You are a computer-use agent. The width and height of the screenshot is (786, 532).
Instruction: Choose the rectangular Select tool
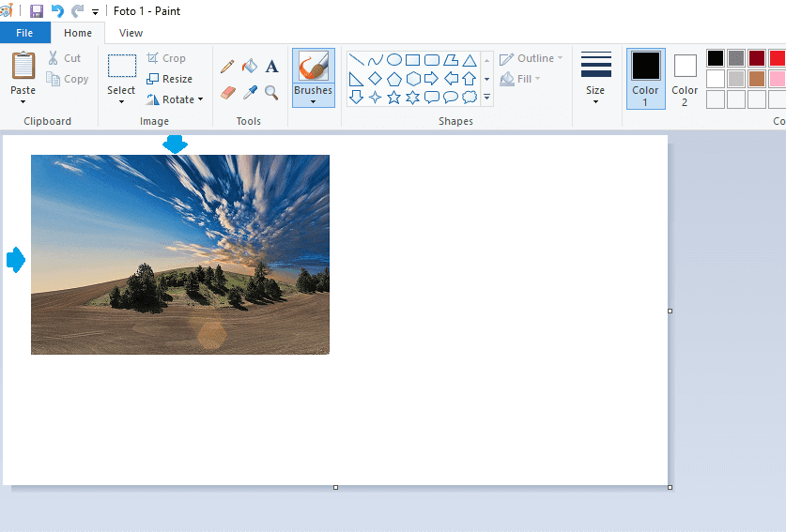(x=122, y=66)
